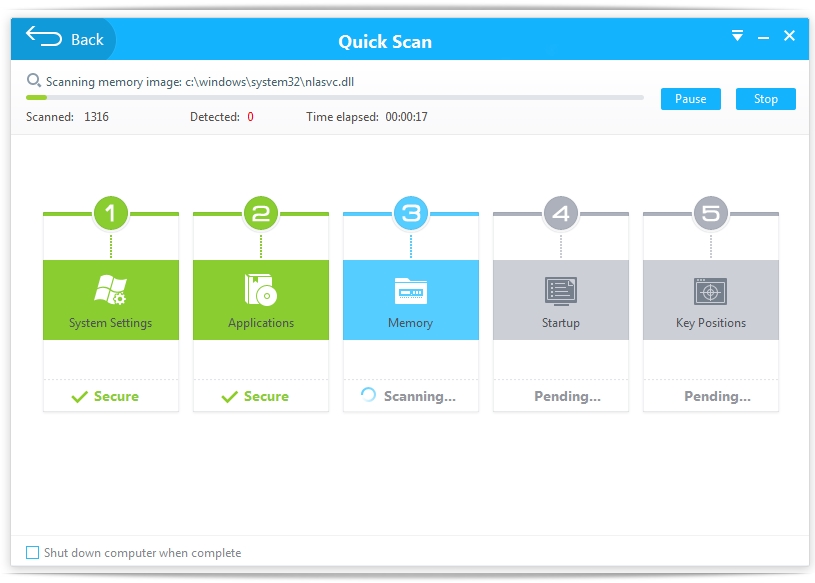
Task: Click the checkmark under System Settings
Action: pyautogui.click(x=80, y=397)
